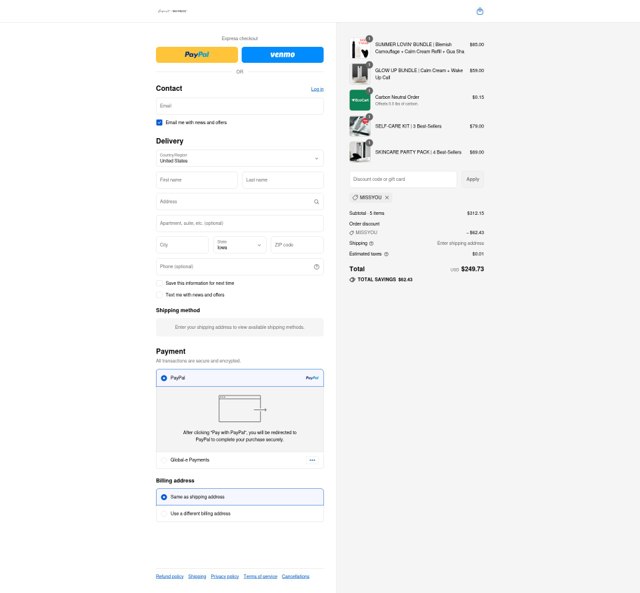Remove the MISSYOU discount code tag
Image resolution: width=640 pixels, height=593 pixels.
tap(387, 198)
